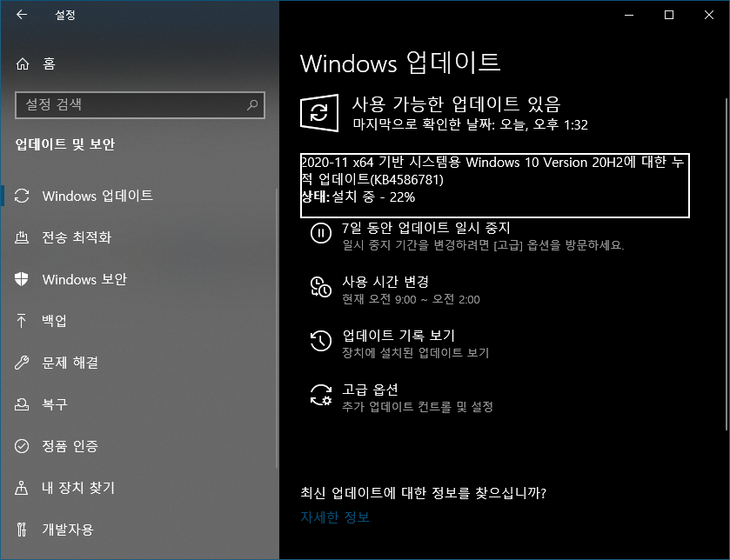Click the 상태: 설치 중 - 22% status text
The height and width of the screenshot is (560, 730).
tap(358, 197)
